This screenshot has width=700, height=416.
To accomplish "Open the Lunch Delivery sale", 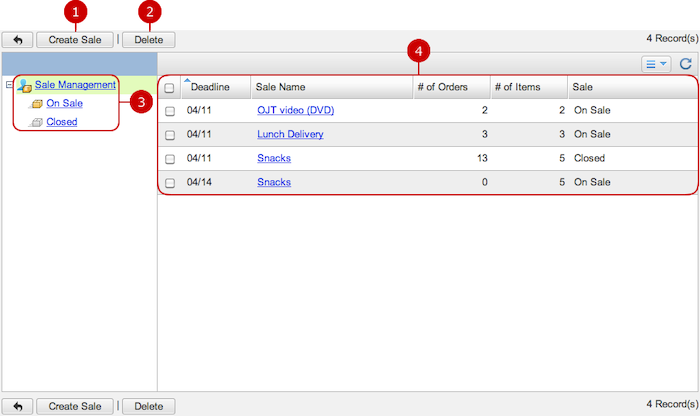I will pos(290,134).
